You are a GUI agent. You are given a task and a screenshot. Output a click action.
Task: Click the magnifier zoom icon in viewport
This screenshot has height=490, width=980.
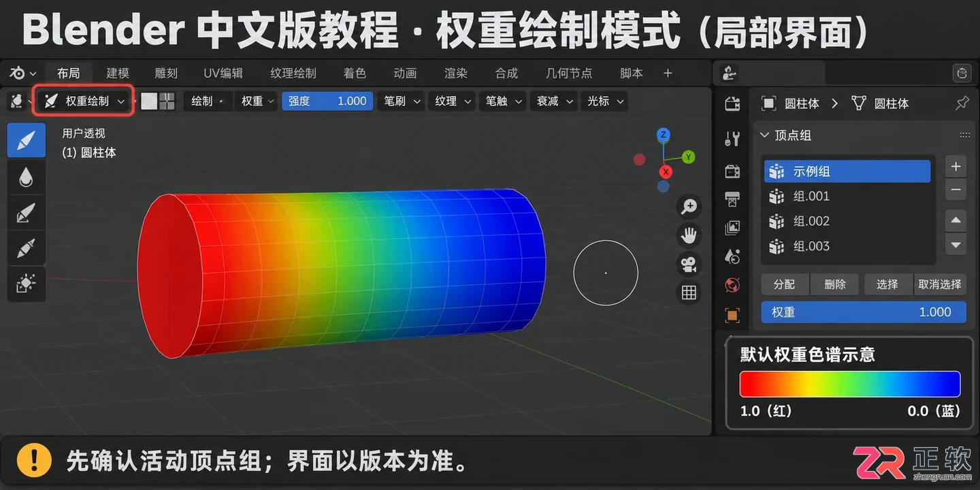point(689,206)
